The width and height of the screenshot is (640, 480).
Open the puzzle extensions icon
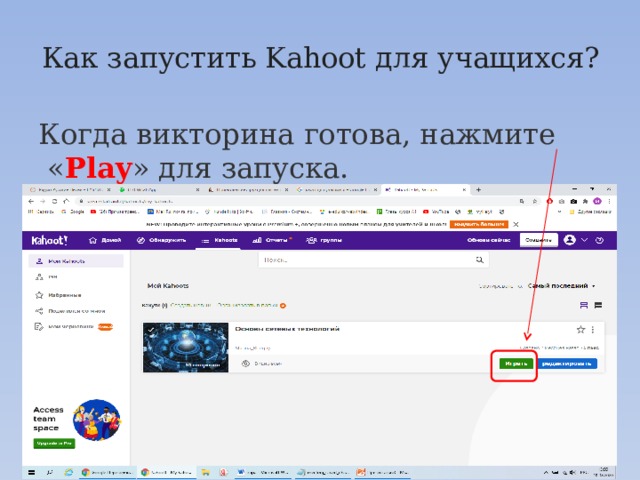click(585, 201)
